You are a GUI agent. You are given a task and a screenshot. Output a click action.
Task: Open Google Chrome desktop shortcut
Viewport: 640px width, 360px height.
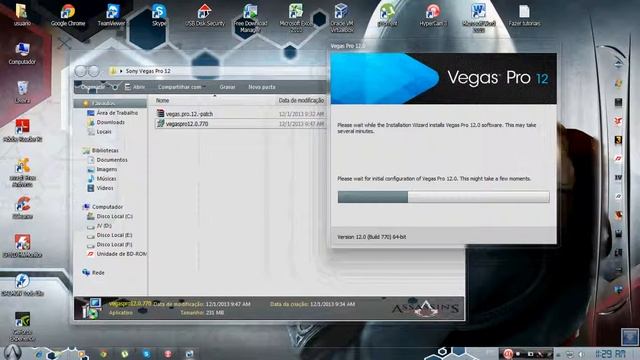point(68,15)
